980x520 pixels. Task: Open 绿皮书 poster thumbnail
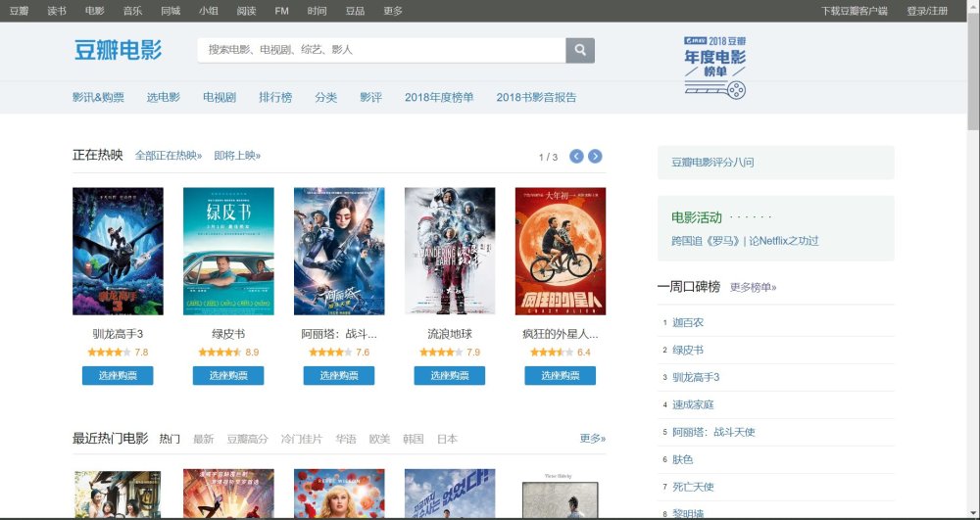(x=228, y=251)
